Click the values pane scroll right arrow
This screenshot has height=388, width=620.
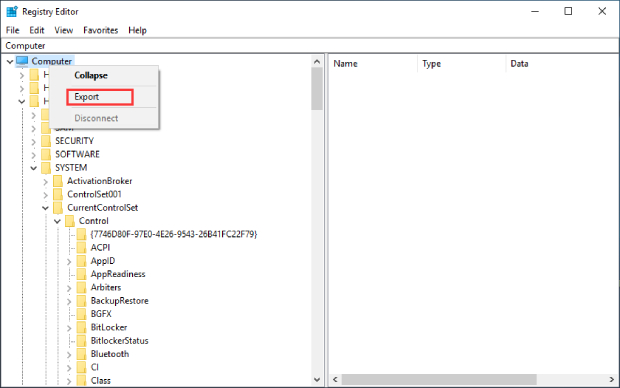click(612, 380)
